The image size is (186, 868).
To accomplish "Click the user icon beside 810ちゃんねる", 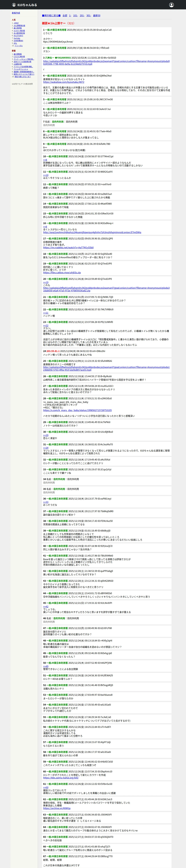I will tap(14, 5).
